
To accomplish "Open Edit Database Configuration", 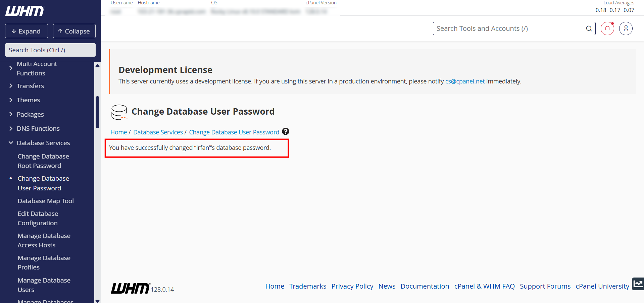I will click(x=38, y=218).
